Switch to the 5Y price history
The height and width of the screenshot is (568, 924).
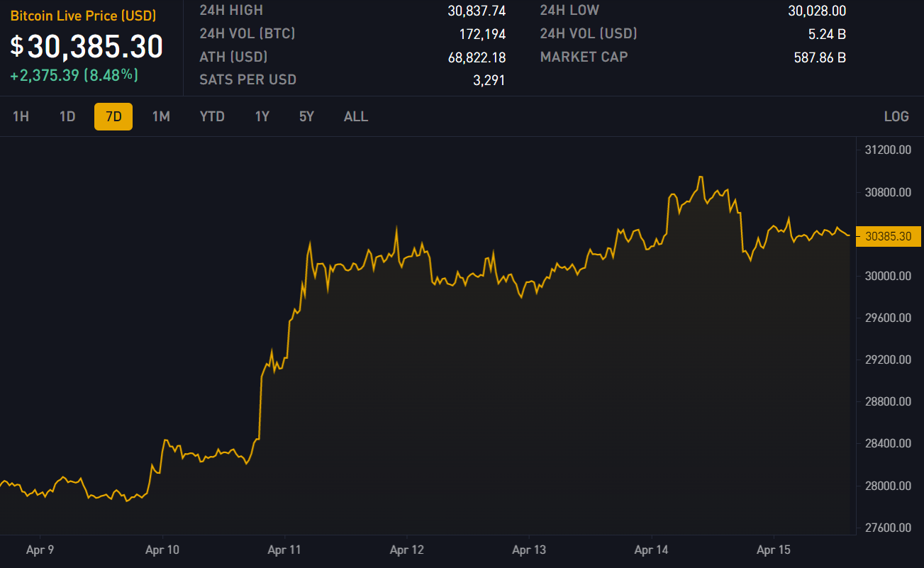pyautogui.click(x=306, y=116)
